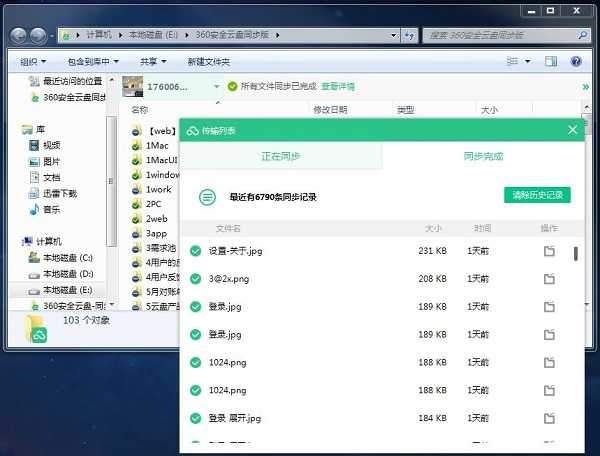Select 音乐 library in sidebar
Viewport: 600px width, 456px height.
point(45,210)
